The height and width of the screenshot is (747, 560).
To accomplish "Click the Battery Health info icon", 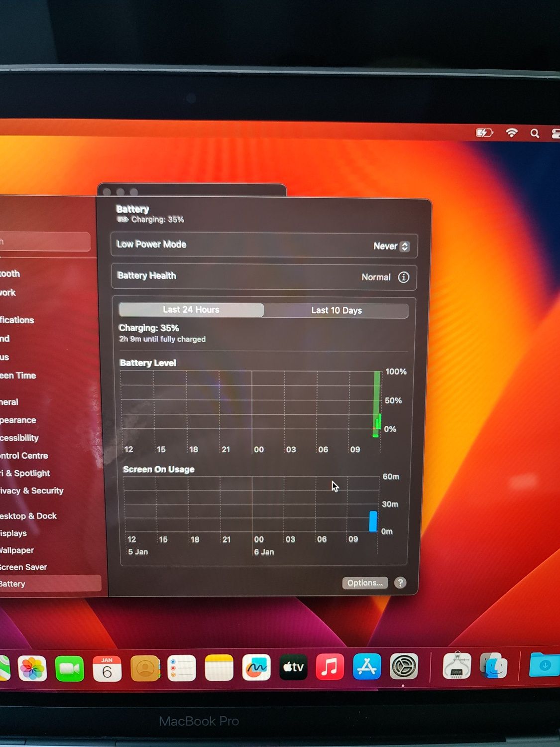I will tap(404, 277).
